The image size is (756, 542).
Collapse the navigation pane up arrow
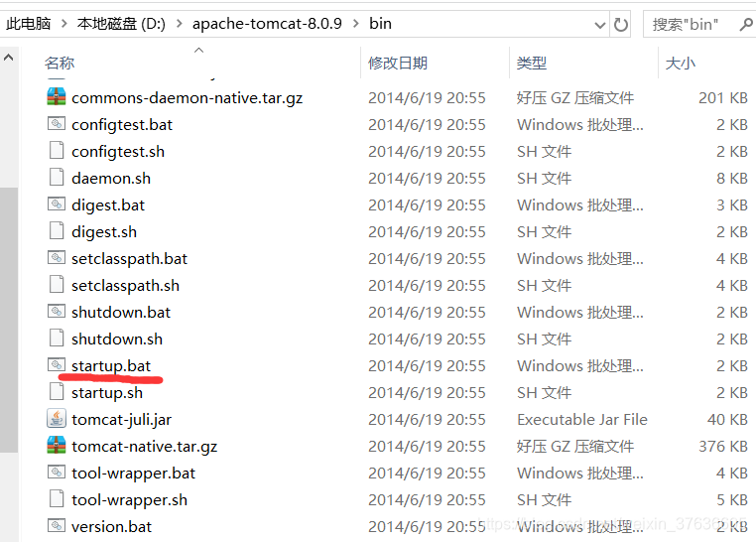8,58
